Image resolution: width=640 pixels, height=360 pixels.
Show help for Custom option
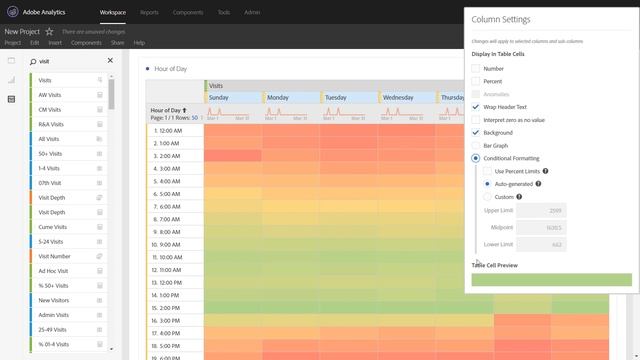click(519, 197)
